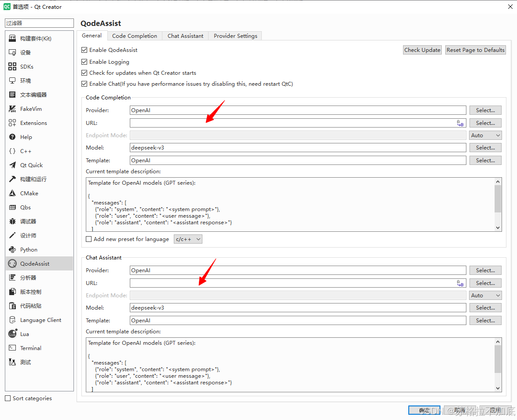The height and width of the screenshot is (420, 517).
Task: Open the FakeVim settings category icon
Action: click(x=12, y=109)
